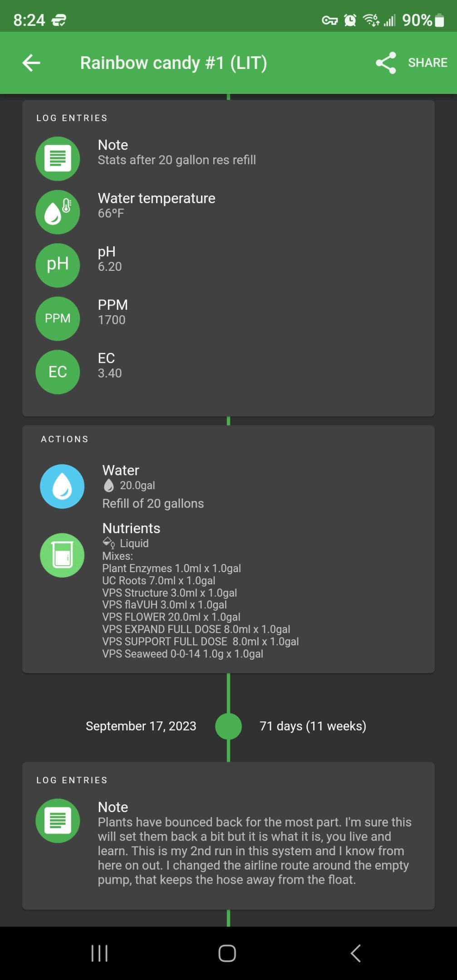Tap the system back chevron
The height and width of the screenshot is (980, 457).
[x=356, y=953]
